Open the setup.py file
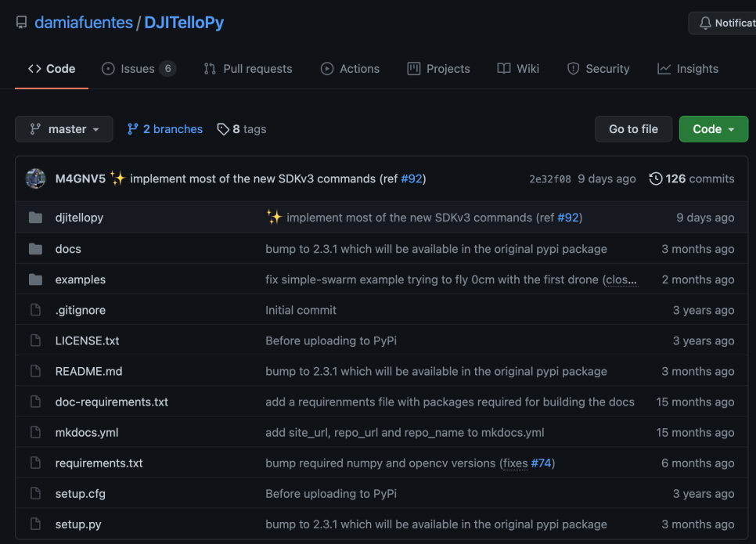Image resolution: width=756 pixels, height=544 pixels. coord(78,524)
